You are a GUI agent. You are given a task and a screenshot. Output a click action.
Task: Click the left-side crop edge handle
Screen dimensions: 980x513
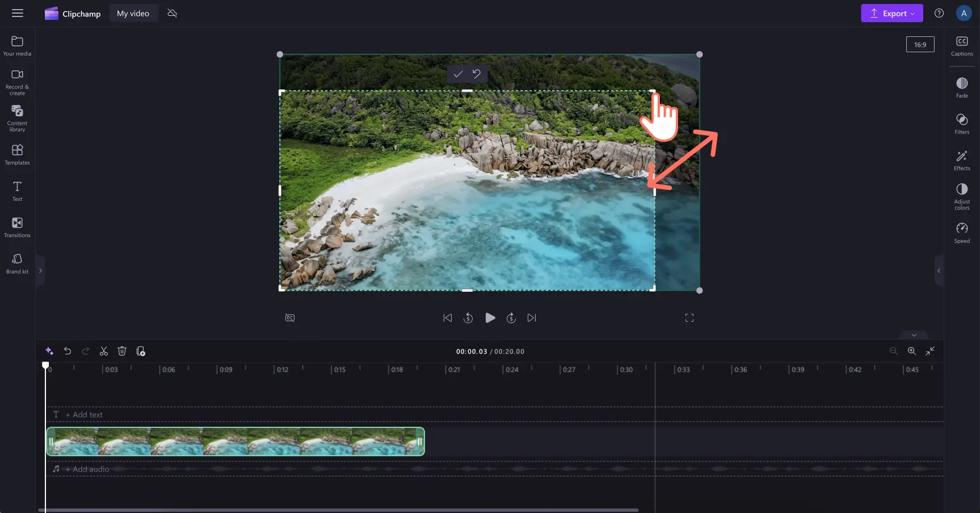coord(280,191)
